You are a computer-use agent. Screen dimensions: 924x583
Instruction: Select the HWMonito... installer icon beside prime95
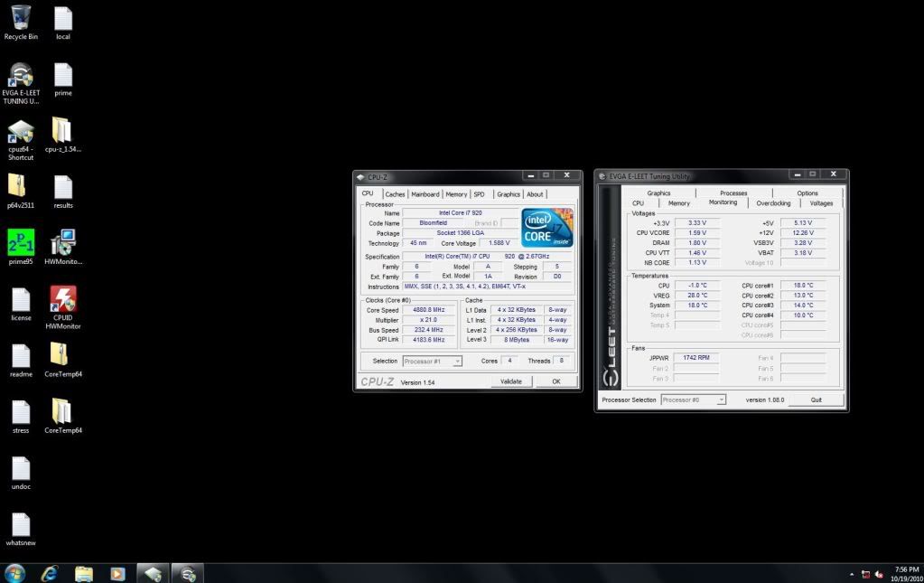pos(63,247)
